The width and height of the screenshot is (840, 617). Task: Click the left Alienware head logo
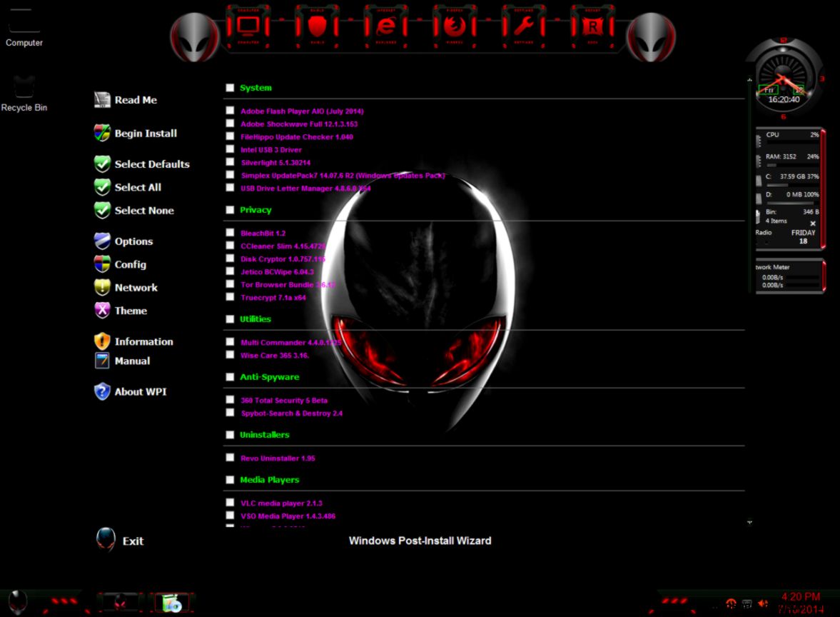pos(193,36)
